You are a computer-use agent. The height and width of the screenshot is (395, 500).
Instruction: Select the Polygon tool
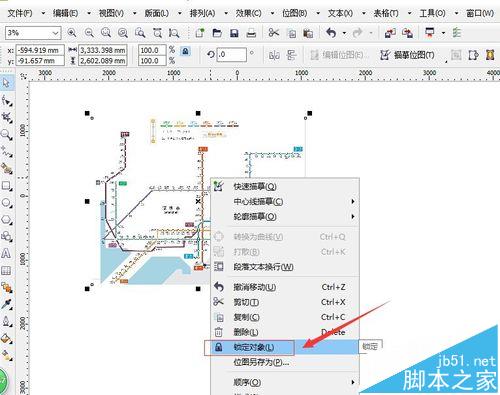click(6, 220)
